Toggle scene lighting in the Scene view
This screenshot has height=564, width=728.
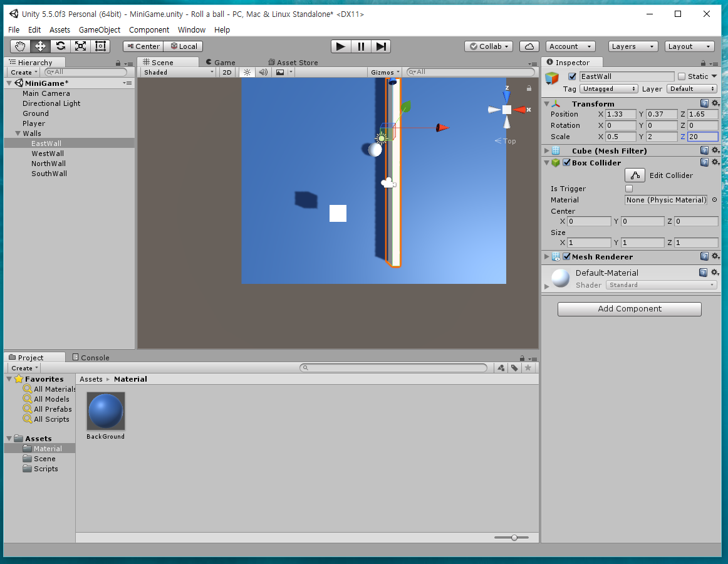point(247,72)
